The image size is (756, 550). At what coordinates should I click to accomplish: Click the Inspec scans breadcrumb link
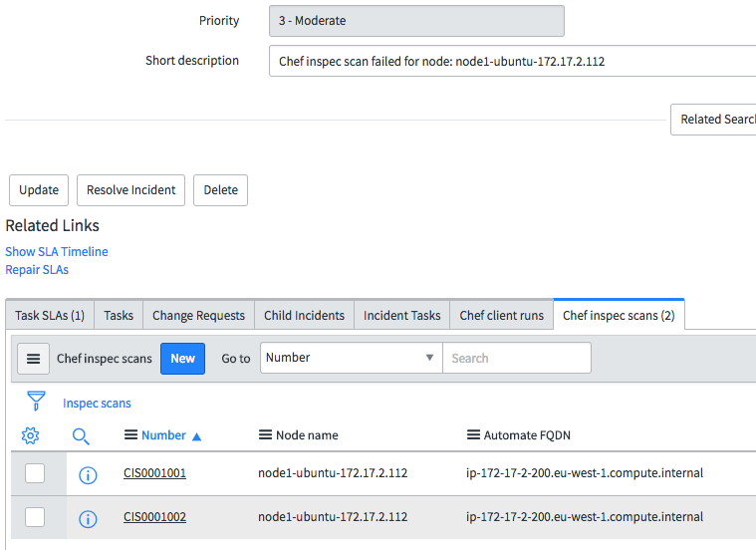click(x=97, y=403)
